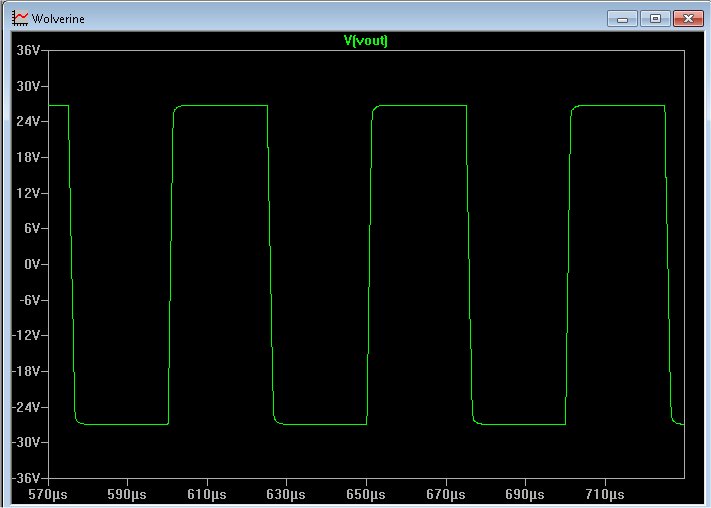Click the 610µs time axis label
Image resolution: width=711 pixels, height=508 pixels.
point(207,494)
